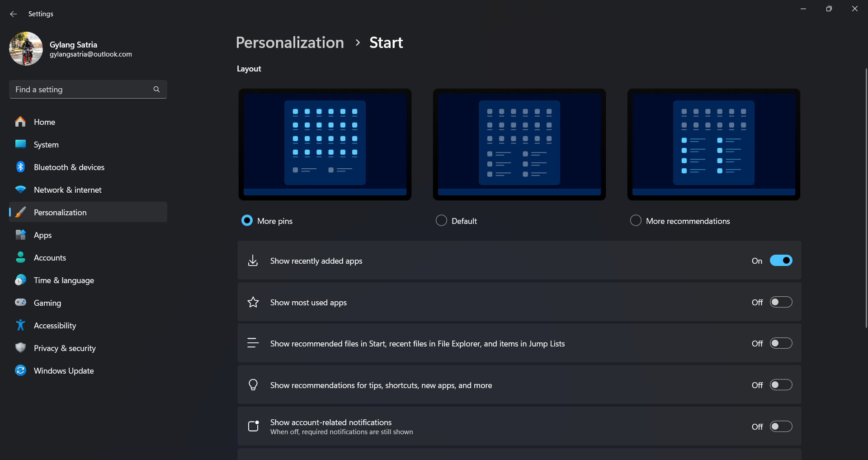The height and width of the screenshot is (460, 868).
Task: Click the search magnifier icon
Action: click(x=156, y=90)
